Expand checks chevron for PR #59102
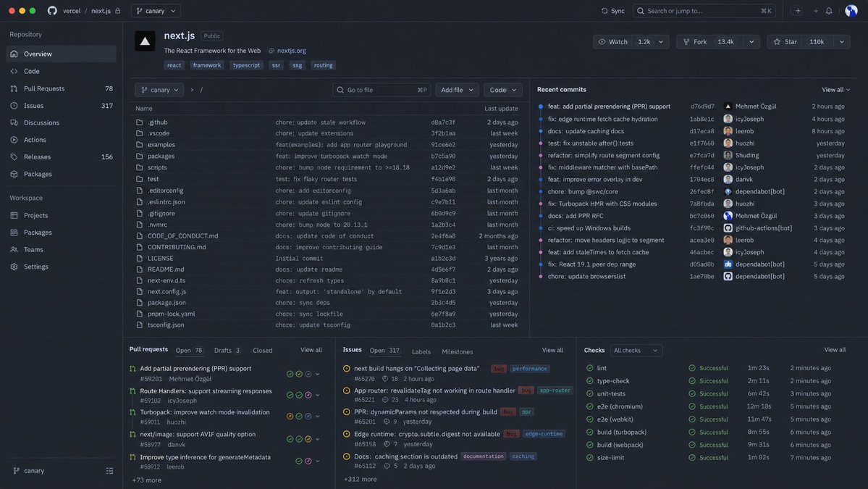The image size is (868, 489). (317, 396)
